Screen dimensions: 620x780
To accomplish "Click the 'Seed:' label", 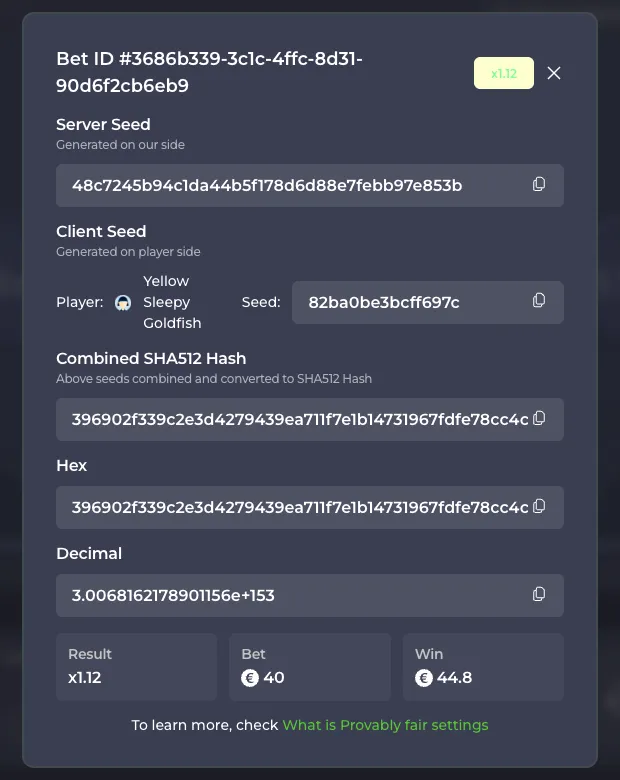I will [x=261, y=302].
